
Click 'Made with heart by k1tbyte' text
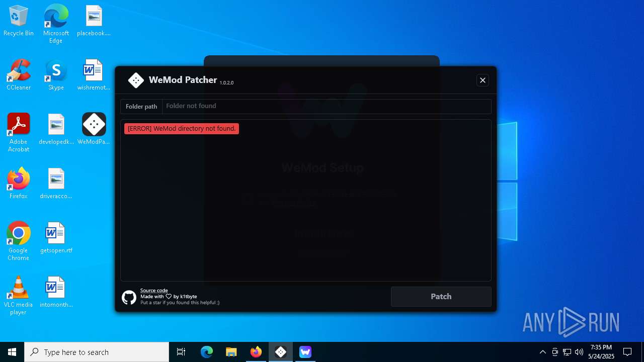click(x=169, y=297)
